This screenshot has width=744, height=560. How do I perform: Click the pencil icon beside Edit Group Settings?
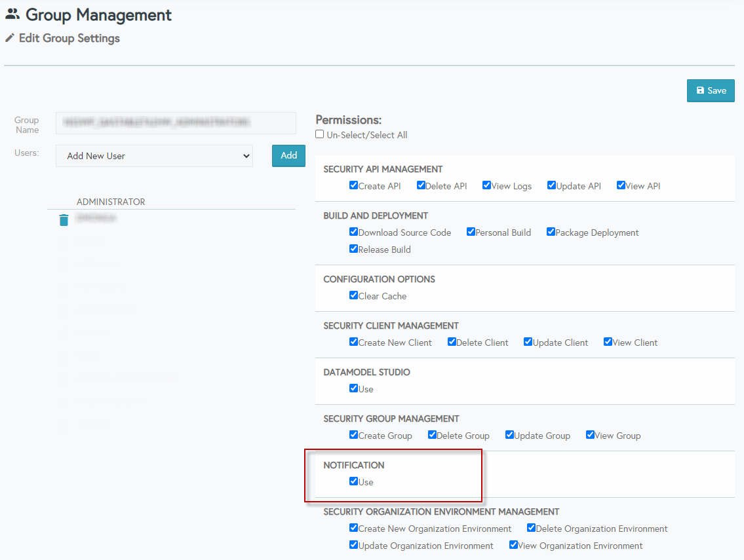coord(10,38)
